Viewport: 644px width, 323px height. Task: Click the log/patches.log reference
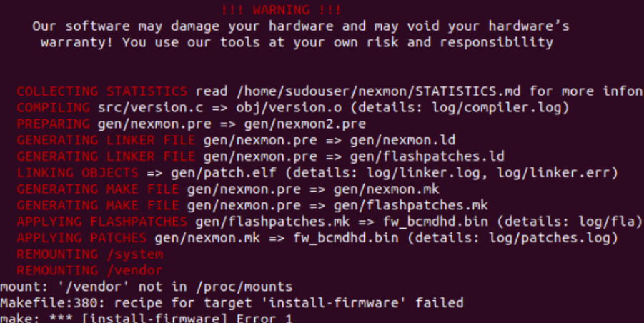click(x=549, y=238)
